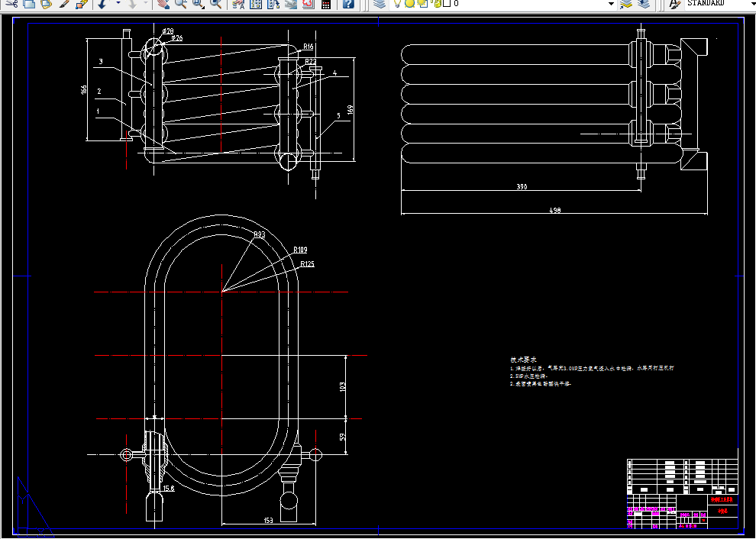Image resolution: width=756 pixels, height=539 pixels.
Task: Click the Layer Previous icon
Action: (644, 4)
